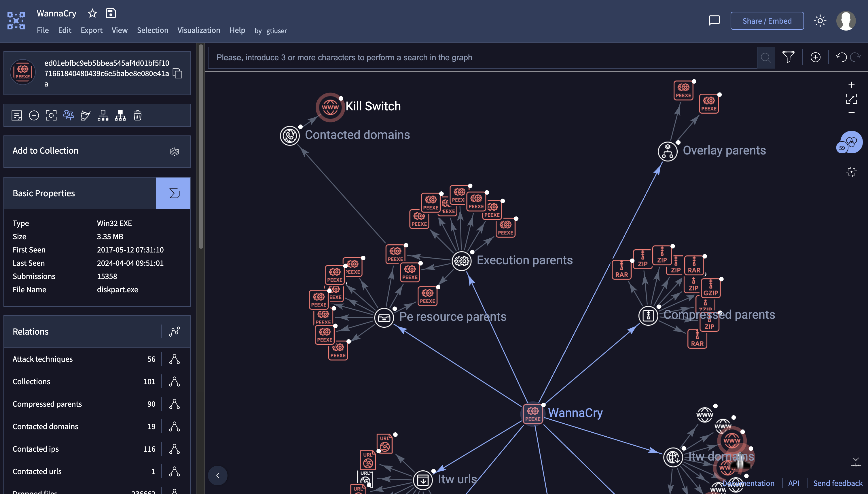This screenshot has height=494, width=868.
Task: Open the graph filter funnel icon
Action: [788, 57]
